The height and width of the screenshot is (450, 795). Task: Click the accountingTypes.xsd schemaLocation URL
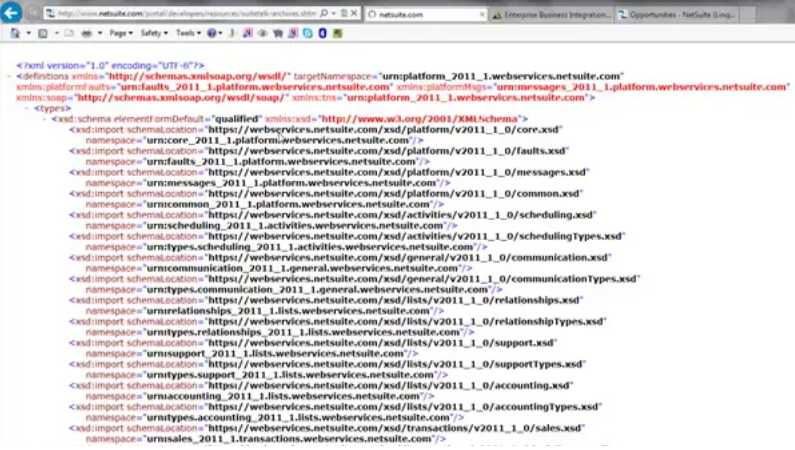[x=403, y=406]
